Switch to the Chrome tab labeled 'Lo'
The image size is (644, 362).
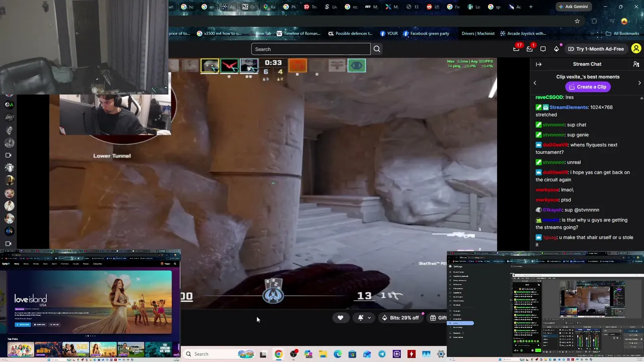coord(474,7)
